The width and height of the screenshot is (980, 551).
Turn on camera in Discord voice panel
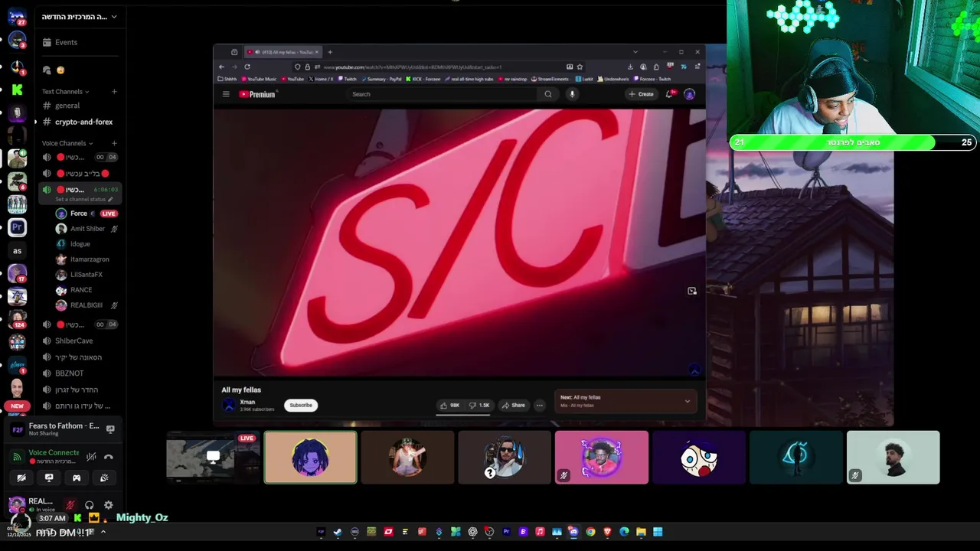tap(21, 478)
